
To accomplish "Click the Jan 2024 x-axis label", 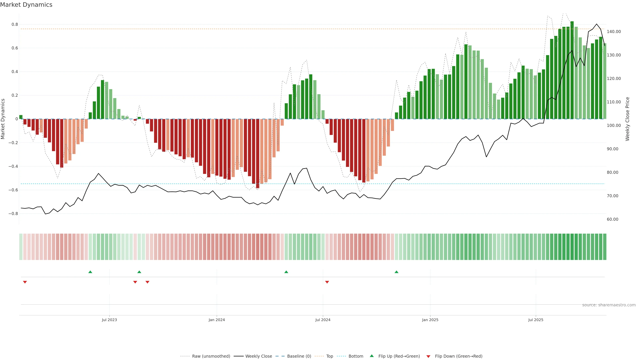I will tap(217, 320).
